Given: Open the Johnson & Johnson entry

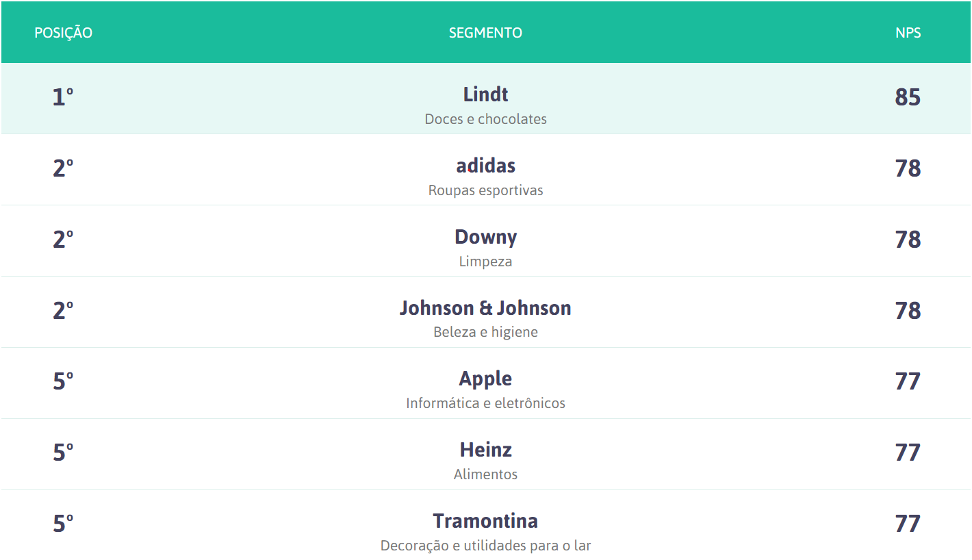Looking at the screenshot, I should click(x=485, y=307).
